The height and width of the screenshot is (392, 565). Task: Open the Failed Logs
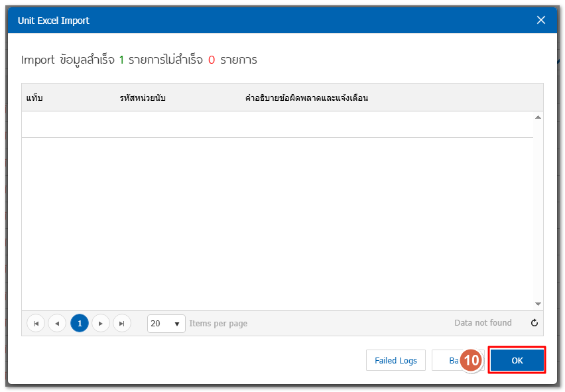pos(396,361)
